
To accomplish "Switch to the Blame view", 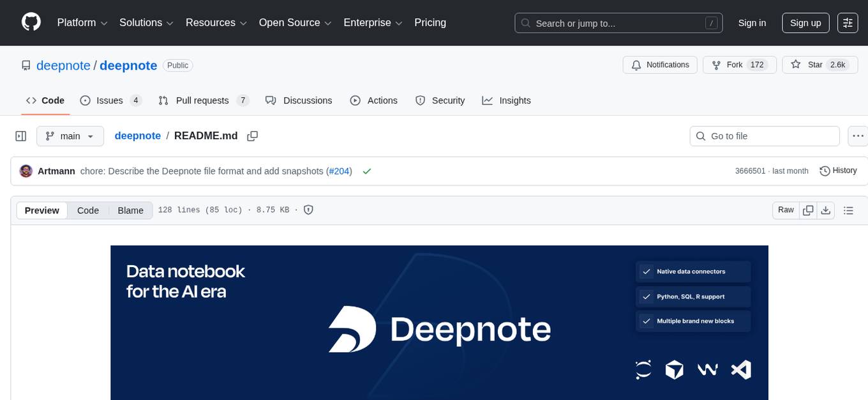I will 130,210.
